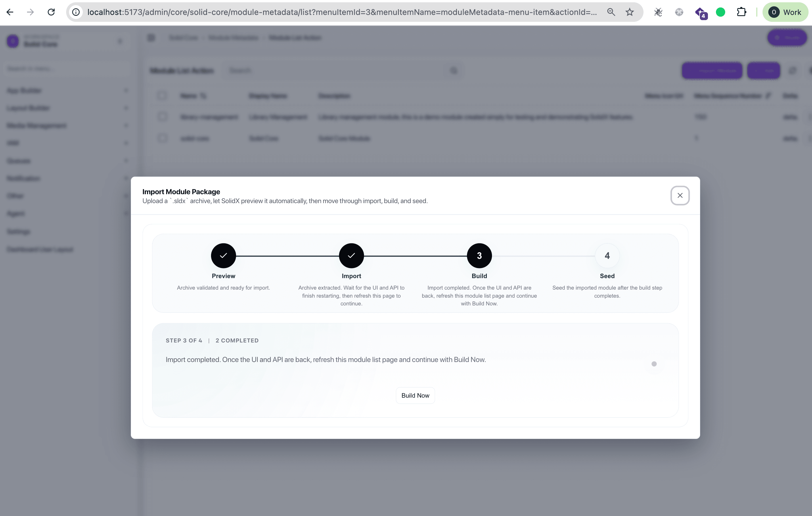Viewport: 812px width, 516px height.
Task: Click the green circle extension icon
Action: pyautogui.click(x=720, y=12)
